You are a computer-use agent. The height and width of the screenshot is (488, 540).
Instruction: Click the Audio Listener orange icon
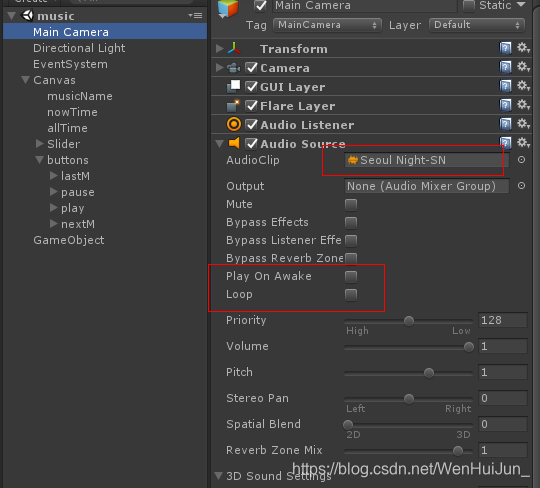pyautogui.click(x=234, y=124)
